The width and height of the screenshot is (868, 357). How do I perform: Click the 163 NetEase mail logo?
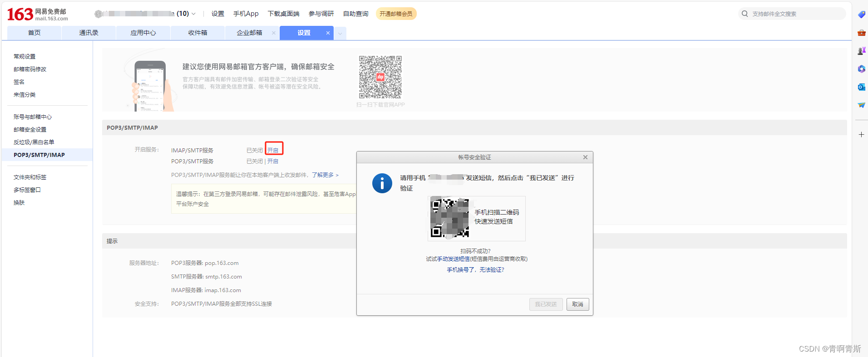coord(38,14)
